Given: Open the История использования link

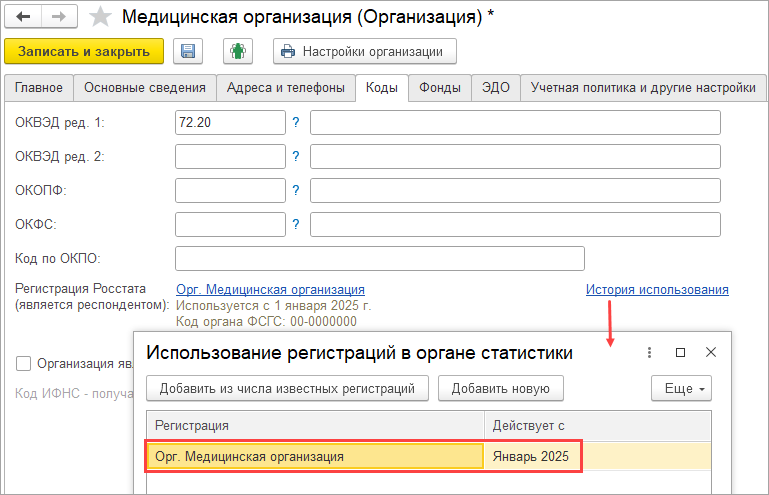Looking at the screenshot, I should (657, 289).
